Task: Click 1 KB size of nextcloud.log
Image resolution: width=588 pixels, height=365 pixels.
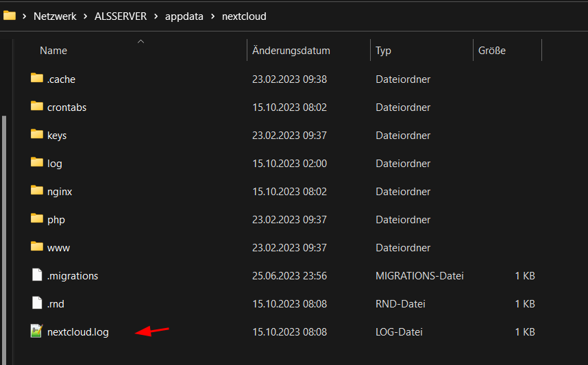Action: click(x=525, y=332)
